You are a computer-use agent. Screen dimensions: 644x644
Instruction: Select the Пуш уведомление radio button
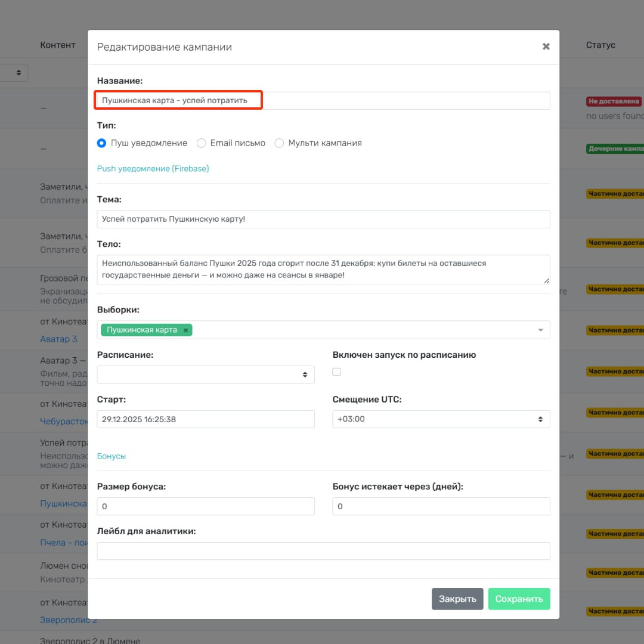point(101,143)
